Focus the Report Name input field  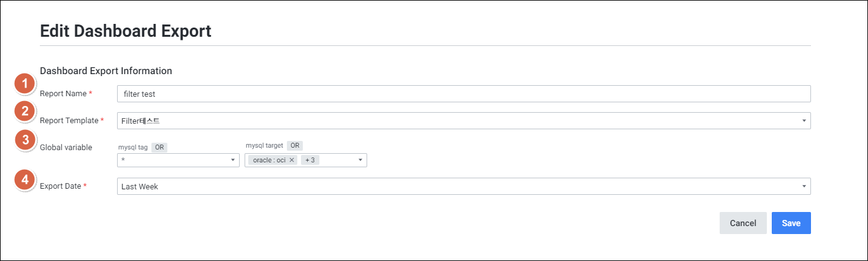click(463, 94)
